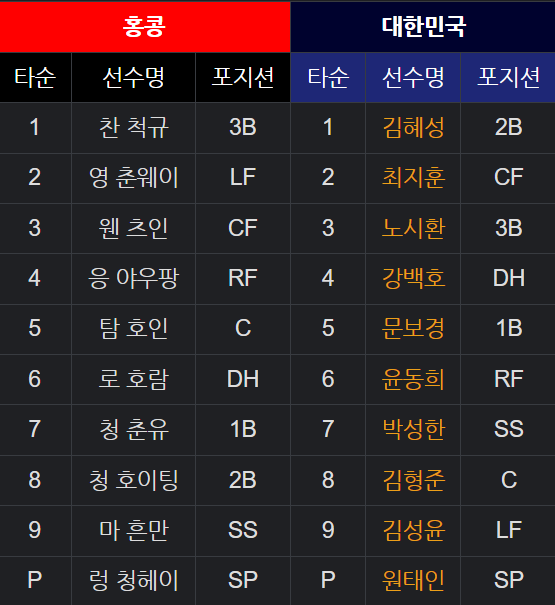Open the 박성한 player link

coord(413,429)
